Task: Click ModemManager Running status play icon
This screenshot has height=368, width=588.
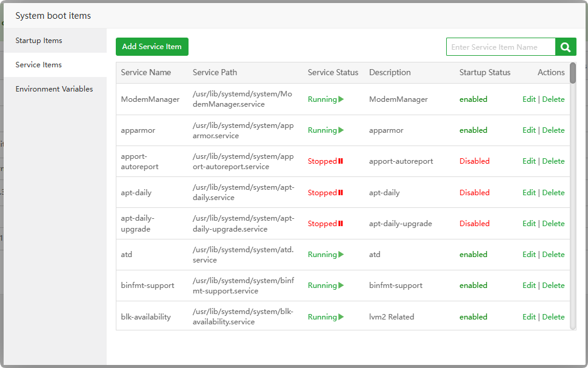Action: (x=341, y=99)
